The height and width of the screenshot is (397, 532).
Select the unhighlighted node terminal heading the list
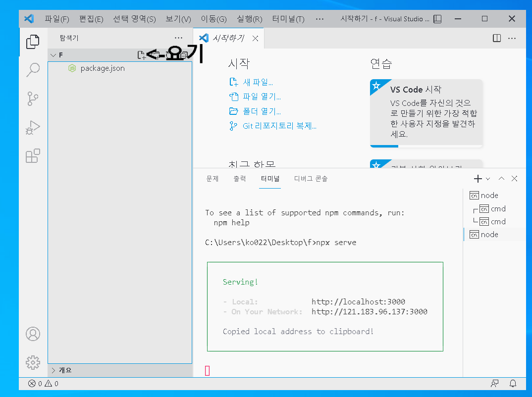click(494, 195)
